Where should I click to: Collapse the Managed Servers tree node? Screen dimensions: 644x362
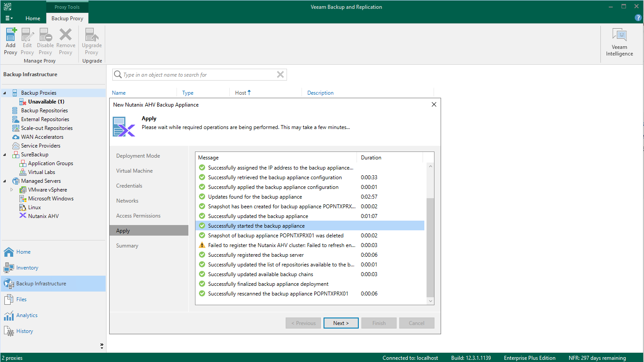pos(4,181)
